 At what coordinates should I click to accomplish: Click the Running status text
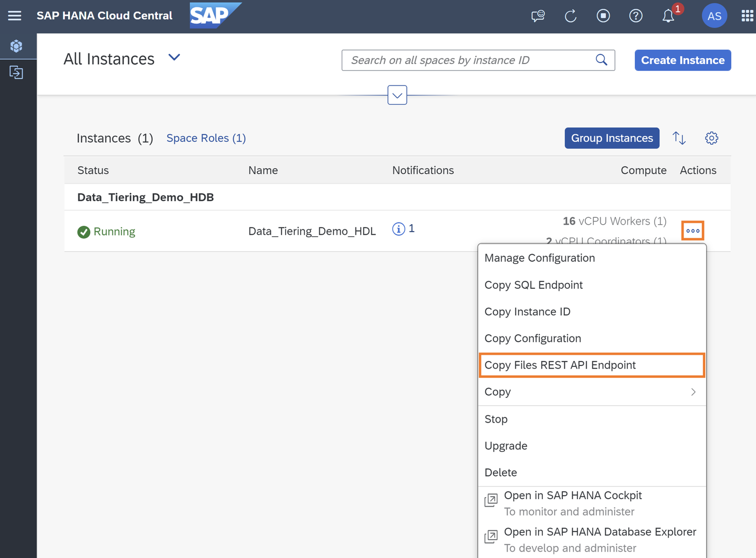coord(114,231)
